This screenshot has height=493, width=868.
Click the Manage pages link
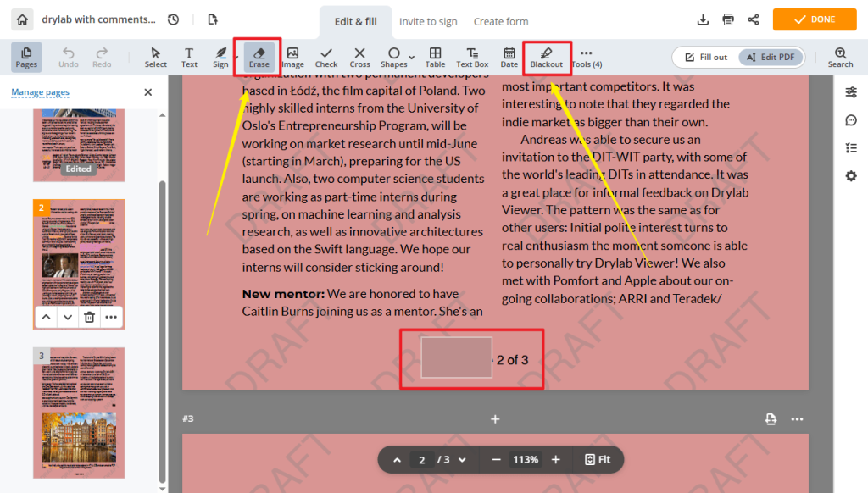(x=41, y=92)
